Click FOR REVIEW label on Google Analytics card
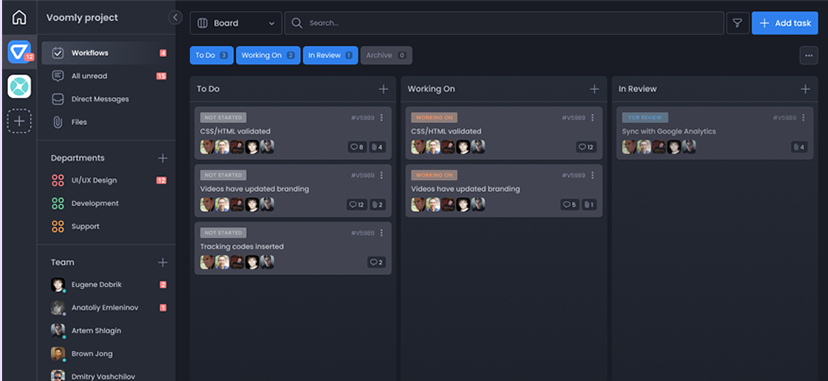Screen dimensions: 828x381 [645, 118]
